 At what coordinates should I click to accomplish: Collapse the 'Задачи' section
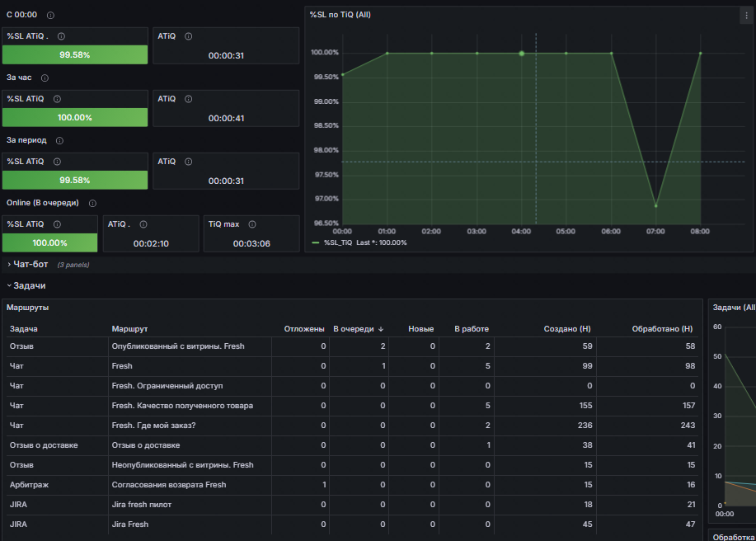[x=26, y=285]
